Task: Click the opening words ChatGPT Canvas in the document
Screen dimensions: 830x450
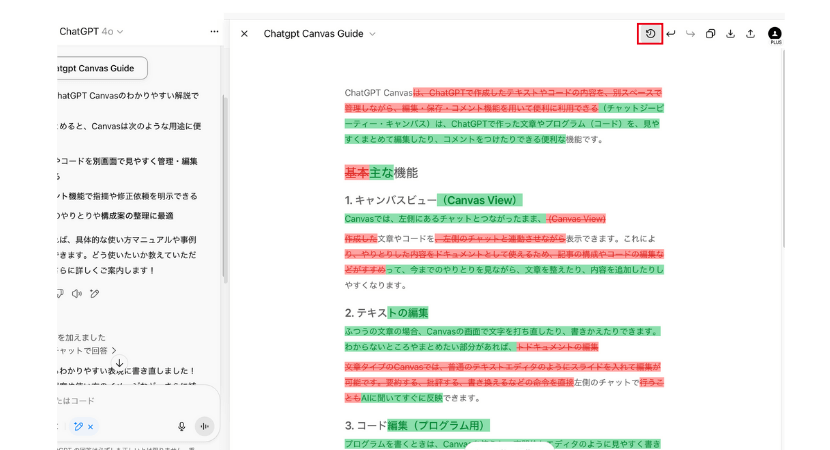Action: tap(378, 93)
